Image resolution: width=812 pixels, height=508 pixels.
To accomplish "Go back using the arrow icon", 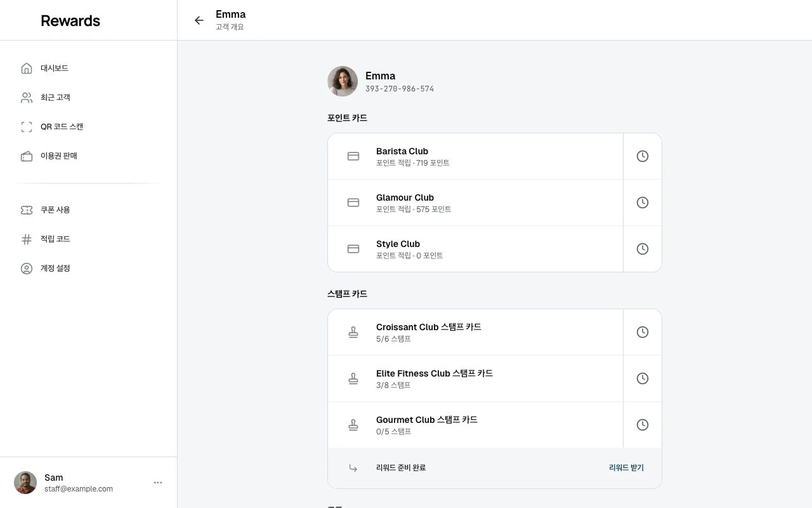I will (199, 20).
